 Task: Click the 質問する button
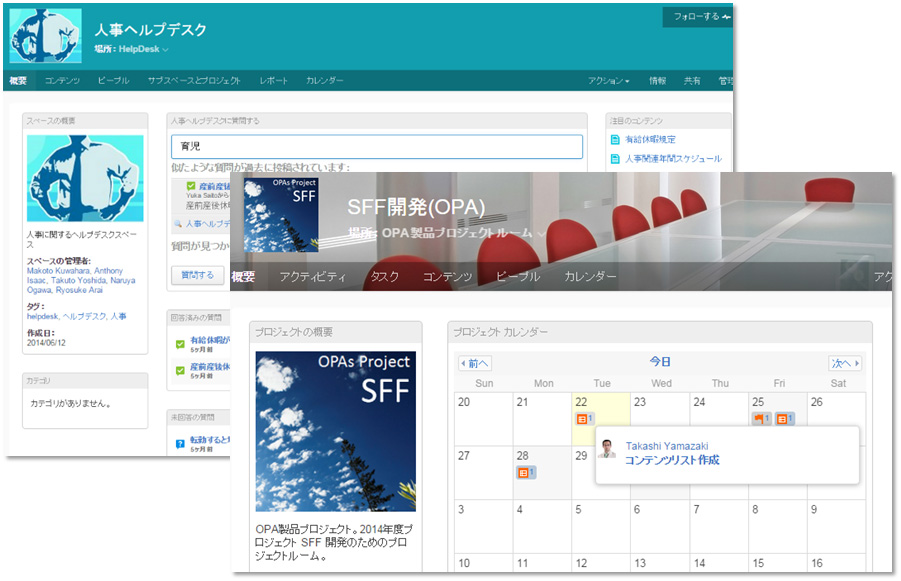(197, 275)
